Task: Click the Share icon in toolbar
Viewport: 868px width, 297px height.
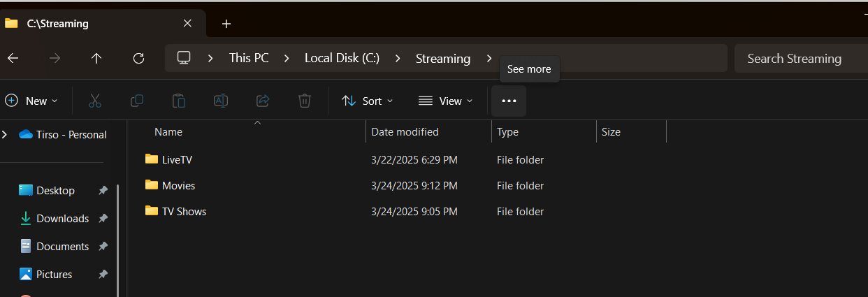Action: [263, 101]
